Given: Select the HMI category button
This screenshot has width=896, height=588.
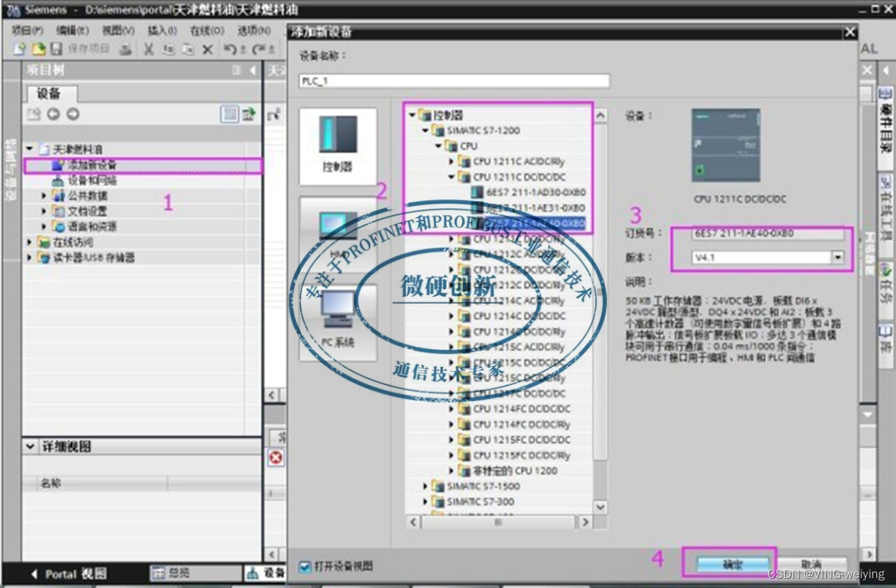Looking at the screenshot, I should (x=338, y=235).
